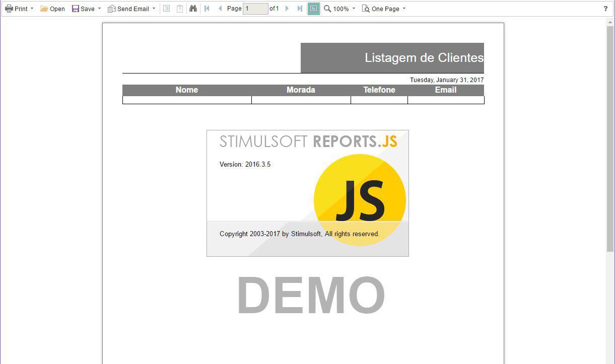Viewport: 615px width, 364px height.
Task: Toggle the parameters panel icon
Action: [180, 9]
